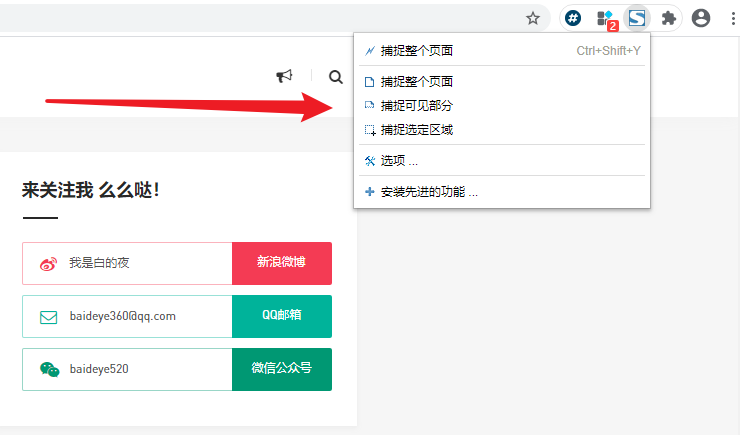Click the icon beside 捕捉可见部分
Screen dimensions: 740x435
tap(370, 106)
